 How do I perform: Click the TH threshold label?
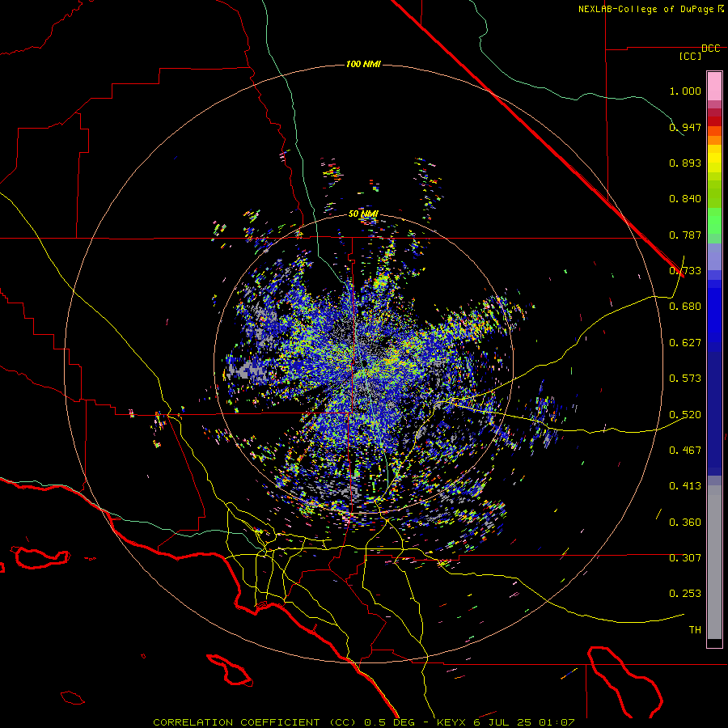(695, 630)
